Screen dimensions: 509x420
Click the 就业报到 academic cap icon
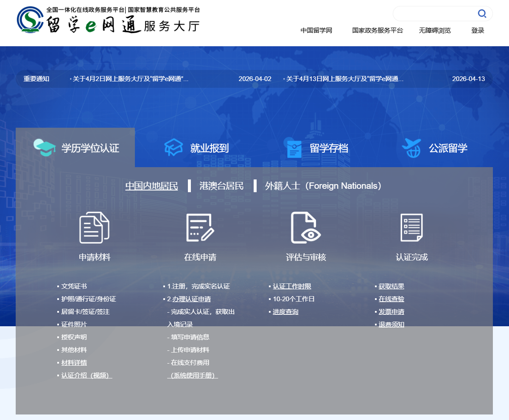173,147
